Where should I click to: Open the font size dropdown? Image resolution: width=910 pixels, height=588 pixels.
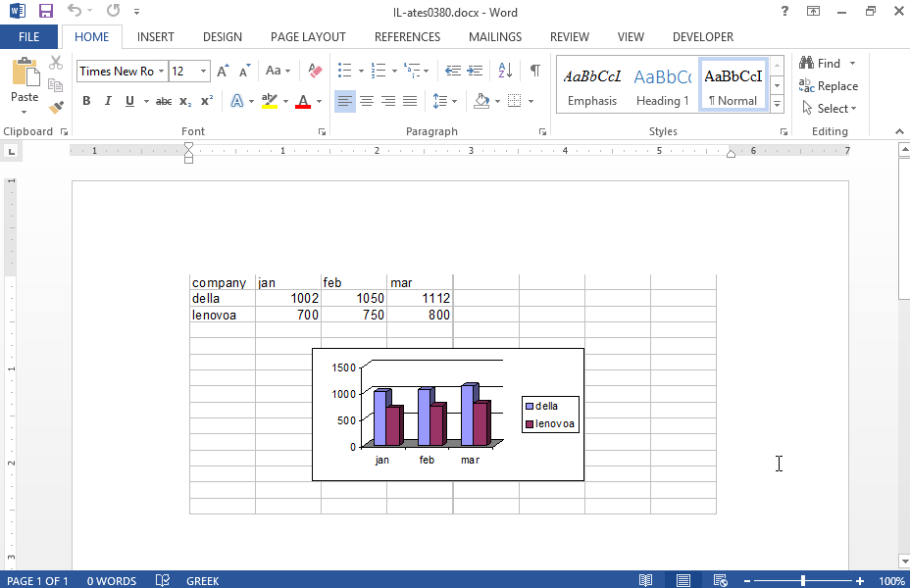(x=203, y=71)
